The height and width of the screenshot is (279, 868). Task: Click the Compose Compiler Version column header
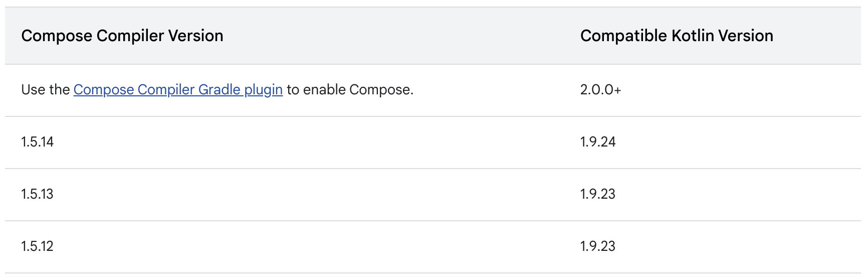coord(122,36)
